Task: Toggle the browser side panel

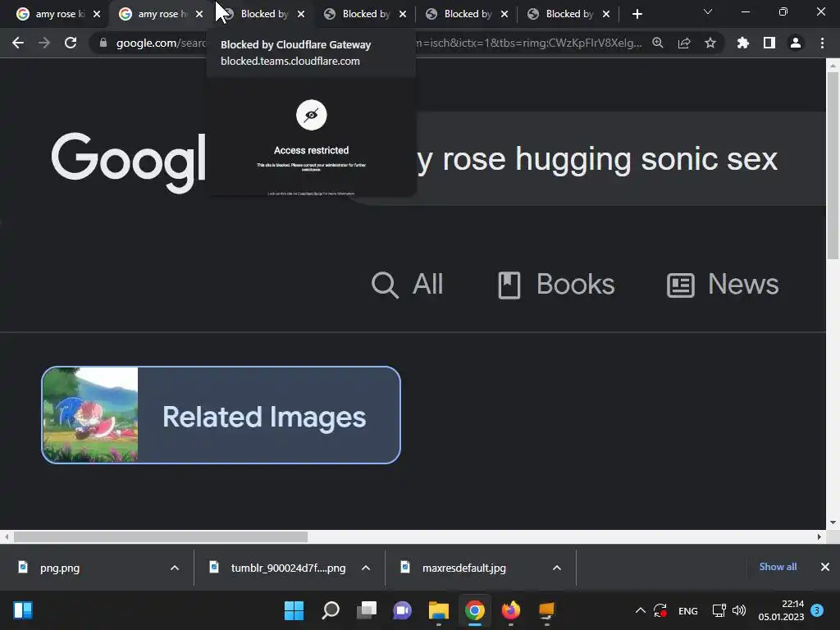Action: click(x=769, y=43)
